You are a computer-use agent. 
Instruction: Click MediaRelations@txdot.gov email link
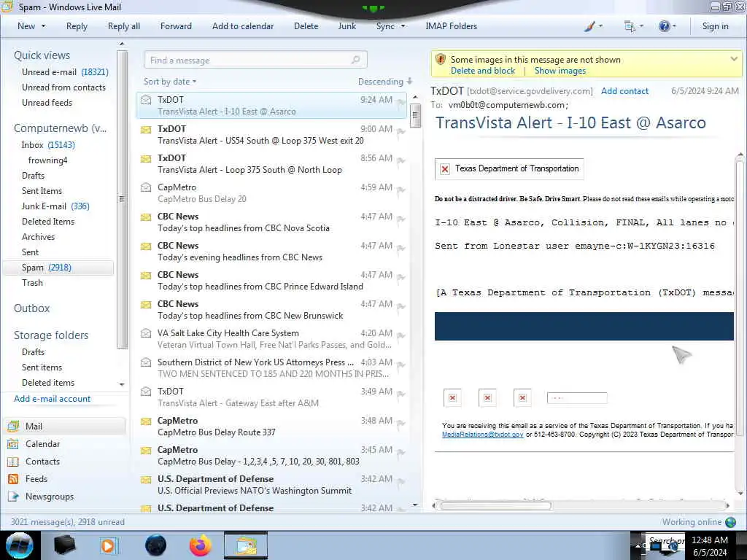point(483,435)
